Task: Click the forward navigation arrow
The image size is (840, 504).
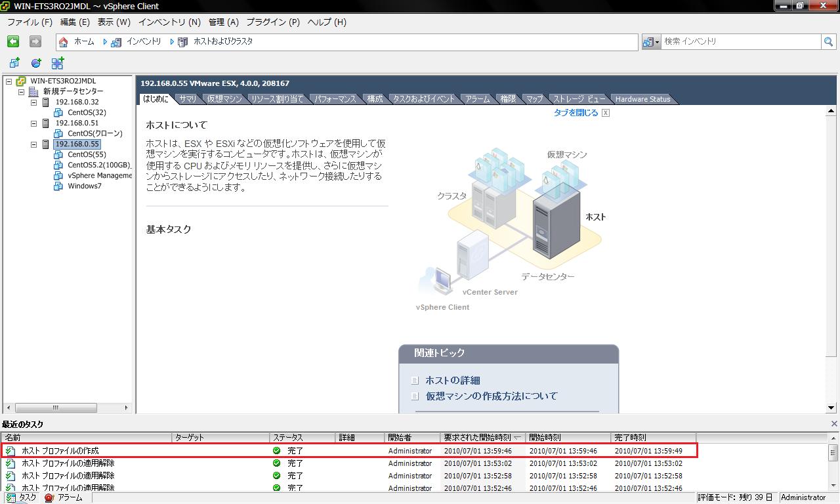Action: pyautogui.click(x=35, y=41)
